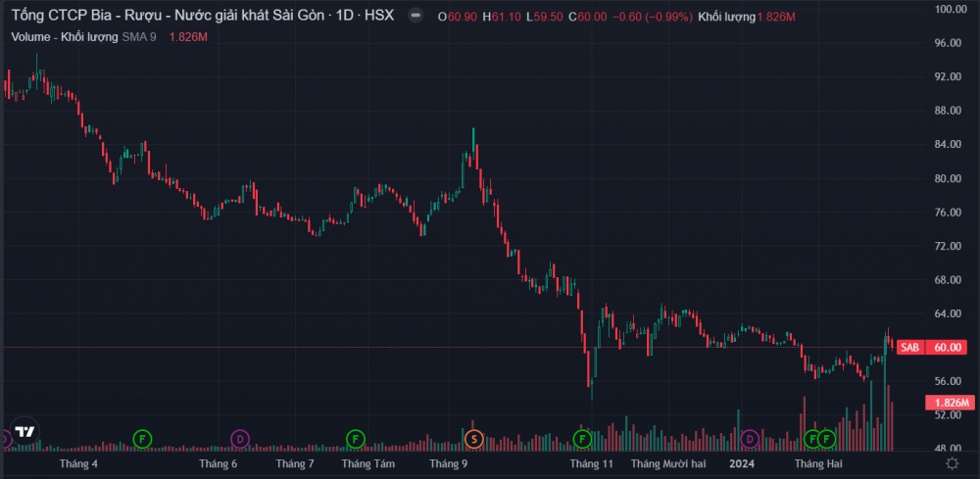Open the purple D dividend marker near Tháng 6

(240, 439)
